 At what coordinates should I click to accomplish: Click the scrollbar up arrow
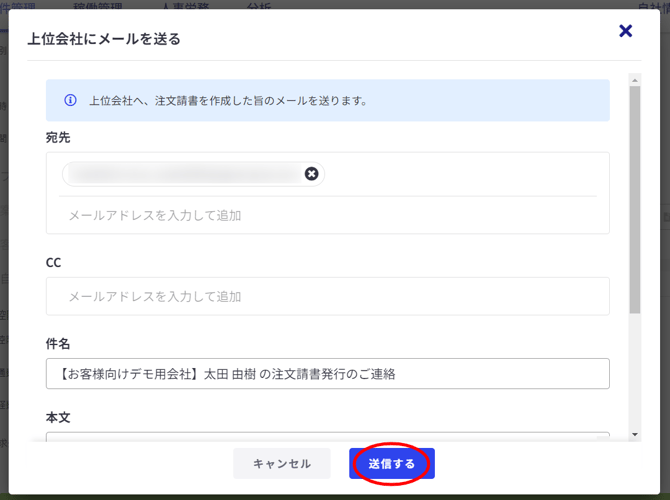pos(634,79)
